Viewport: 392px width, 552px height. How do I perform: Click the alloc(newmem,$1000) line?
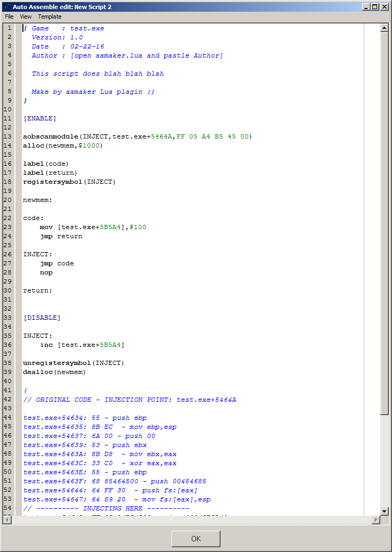point(63,145)
